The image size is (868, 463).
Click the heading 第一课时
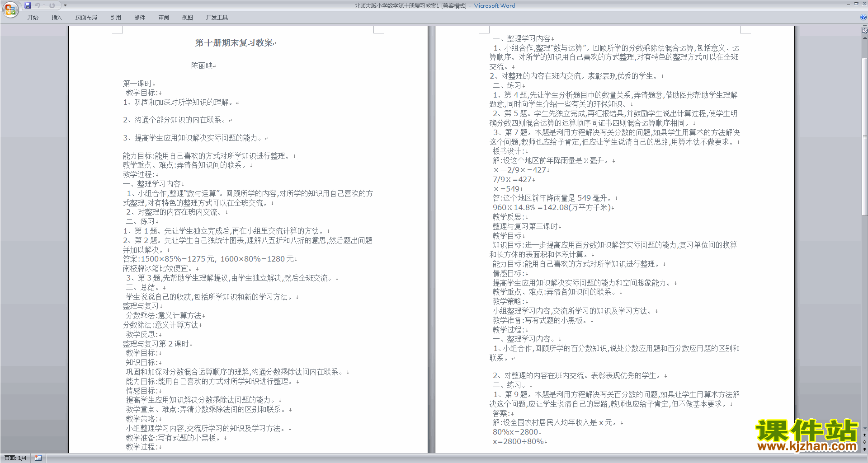click(x=137, y=84)
